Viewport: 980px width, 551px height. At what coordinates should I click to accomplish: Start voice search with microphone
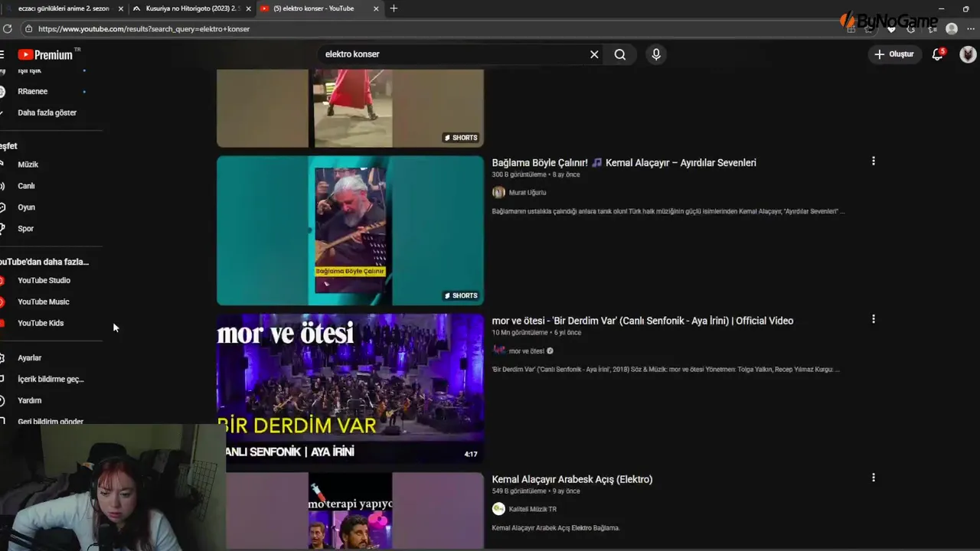pyautogui.click(x=656, y=54)
